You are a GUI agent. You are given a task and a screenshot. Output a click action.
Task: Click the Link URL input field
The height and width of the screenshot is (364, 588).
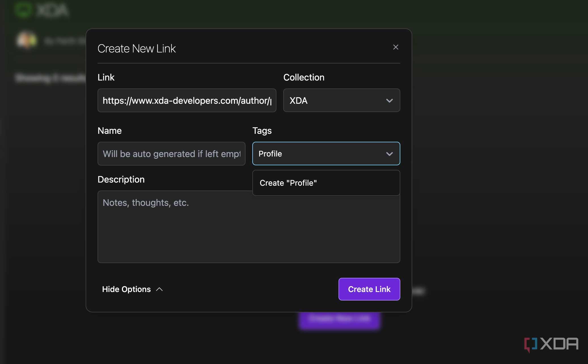pos(187,100)
